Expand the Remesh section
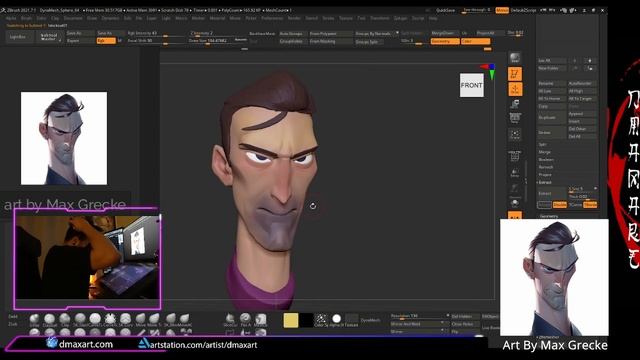 546,167
